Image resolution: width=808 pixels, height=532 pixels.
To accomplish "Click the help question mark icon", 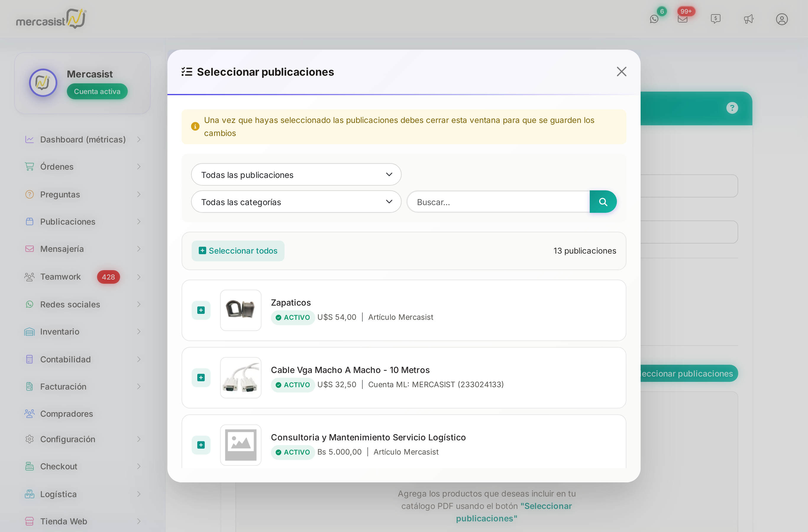I will pyautogui.click(x=732, y=108).
